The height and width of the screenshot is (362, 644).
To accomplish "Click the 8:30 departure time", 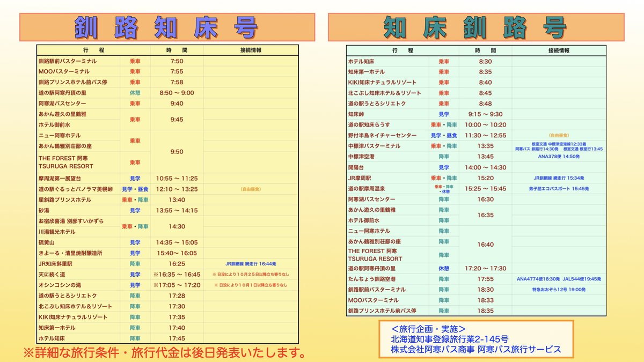I will 485,61.
